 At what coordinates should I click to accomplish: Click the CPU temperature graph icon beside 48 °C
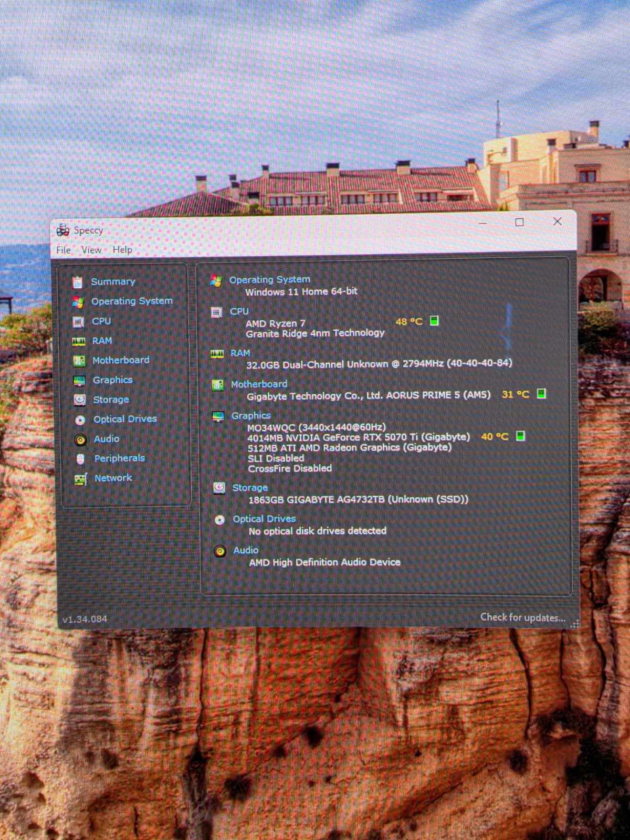tap(434, 321)
